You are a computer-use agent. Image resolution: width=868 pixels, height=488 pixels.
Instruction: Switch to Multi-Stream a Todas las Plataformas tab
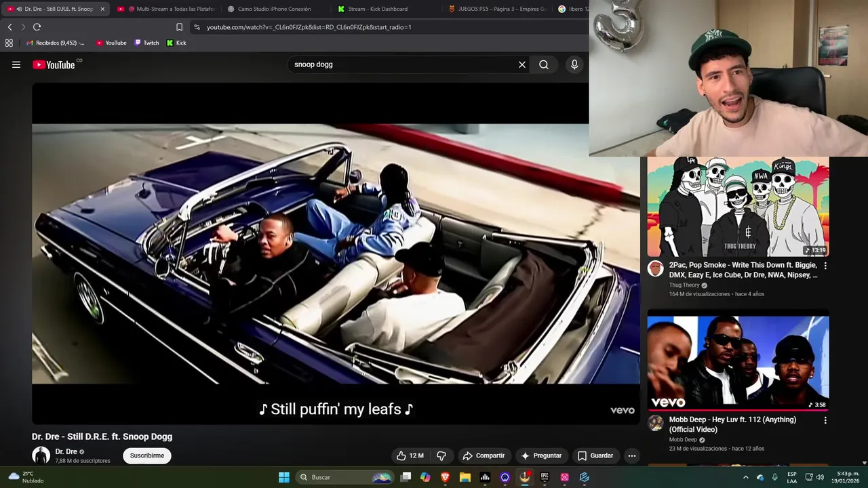click(165, 9)
